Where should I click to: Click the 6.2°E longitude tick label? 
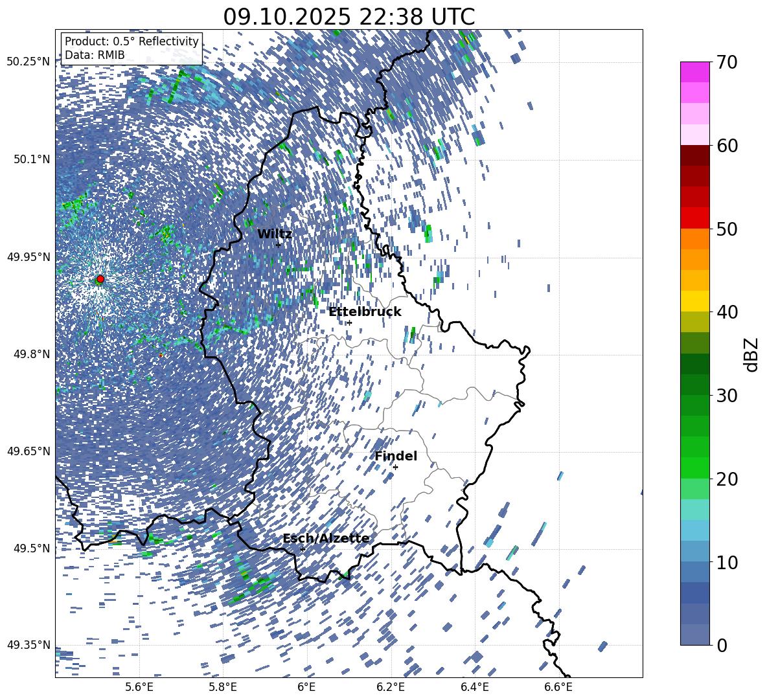point(391,687)
